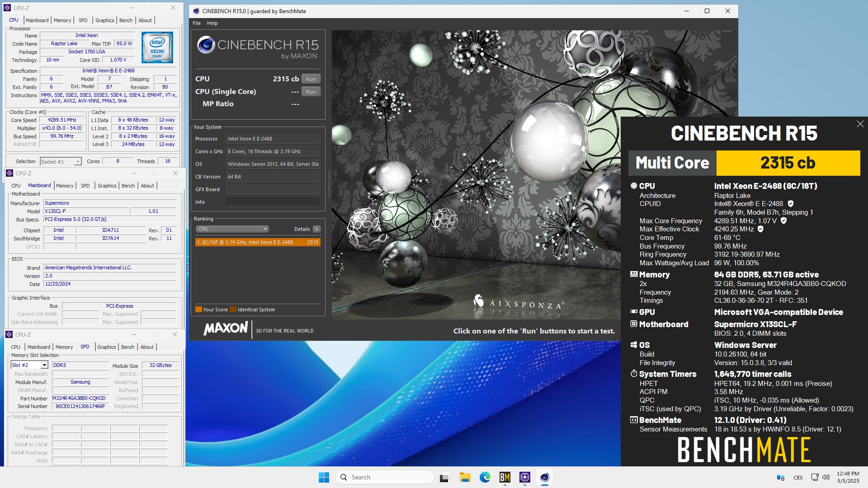The height and width of the screenshot is (488, 868).
Task: Click the network tray icon
Action: (x=815, y=477)
